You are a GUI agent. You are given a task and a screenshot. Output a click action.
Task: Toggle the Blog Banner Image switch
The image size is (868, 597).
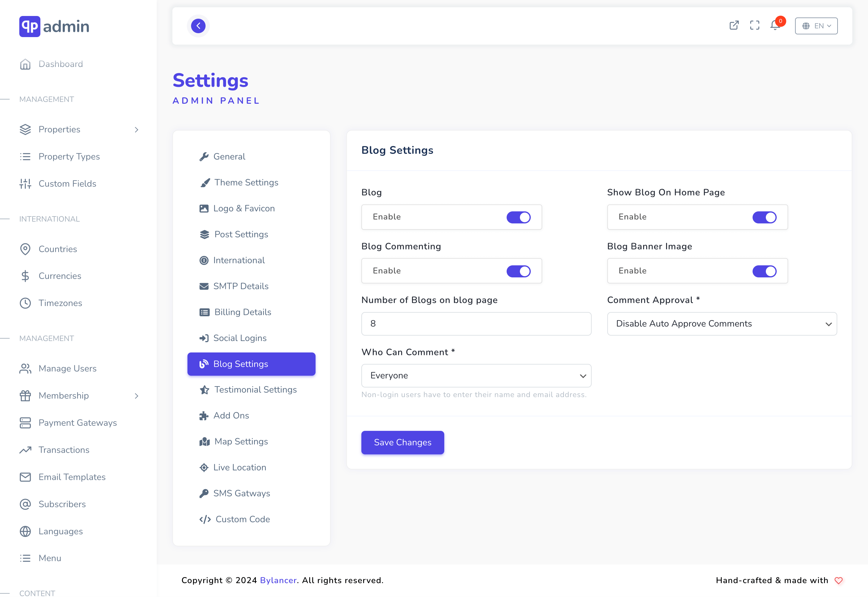pos(764,271)
